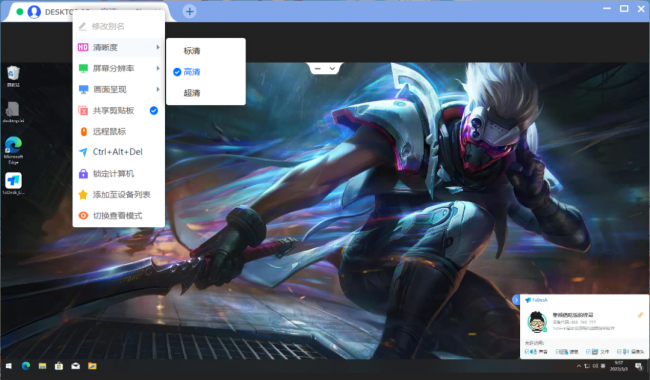
Task: Choose 切换查看模式 from the menu
Action: click(119, 215)
